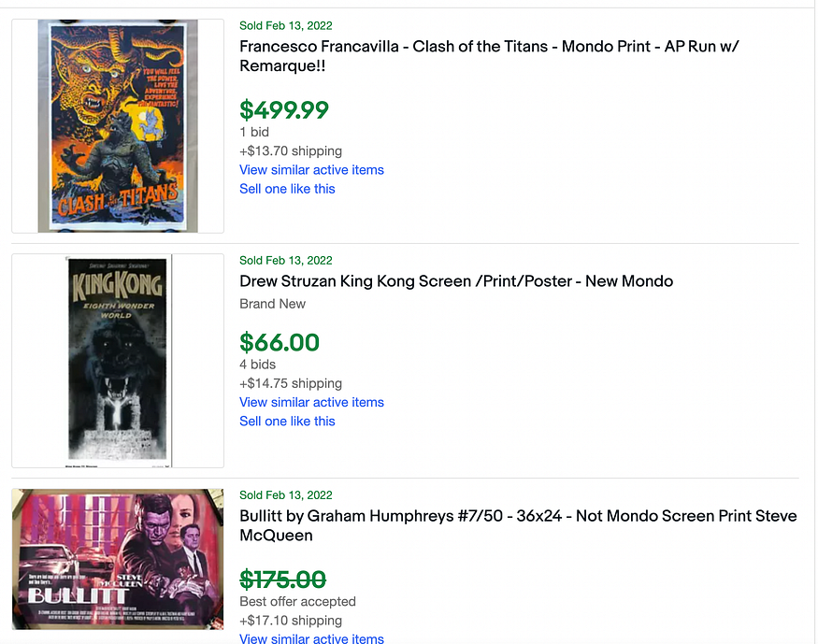Image resolution: width=818 pixels, height=644 pixels.
Task: View similar active items for Clash of the Titans
Action: [311, 169]
